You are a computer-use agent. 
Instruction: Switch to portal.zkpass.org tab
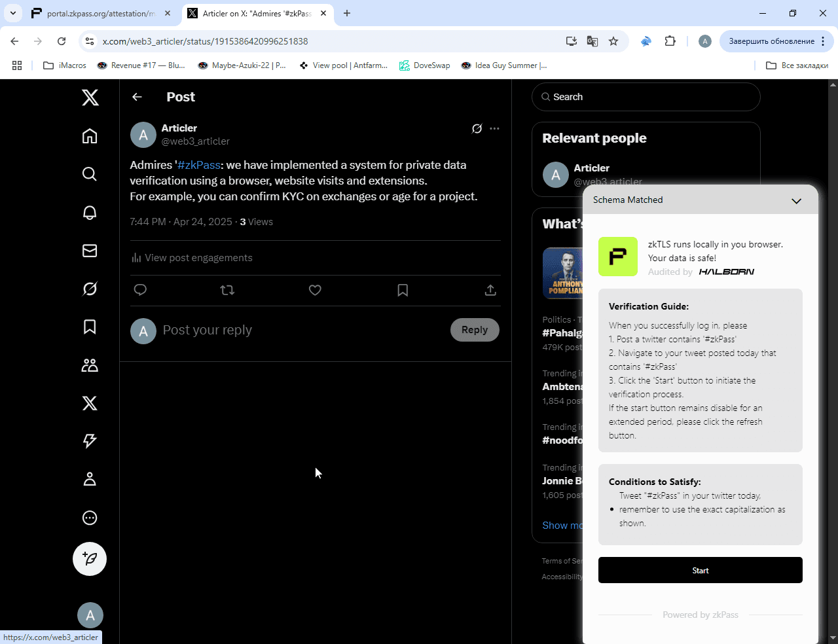101,13
